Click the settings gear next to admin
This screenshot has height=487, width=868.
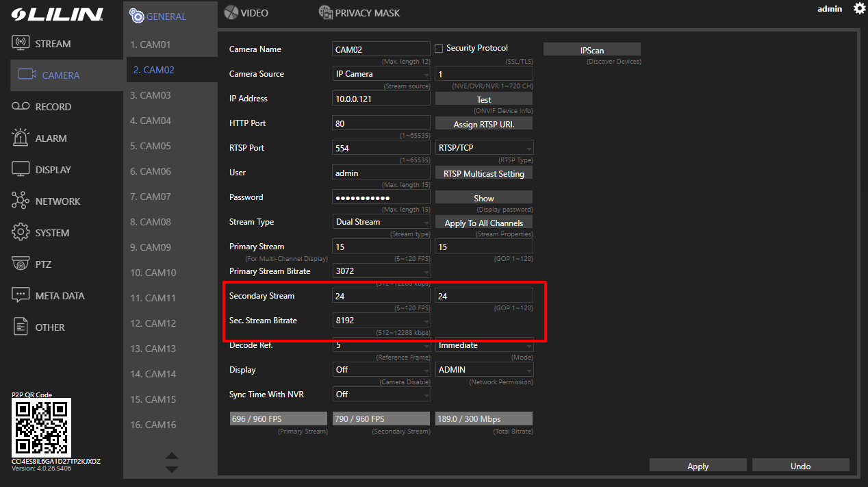859,8
